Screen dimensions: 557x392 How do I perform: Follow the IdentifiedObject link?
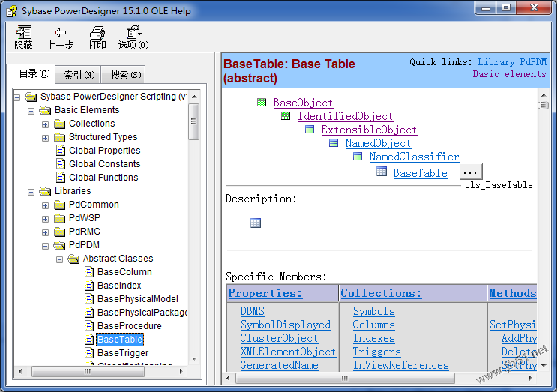point(345,116)
